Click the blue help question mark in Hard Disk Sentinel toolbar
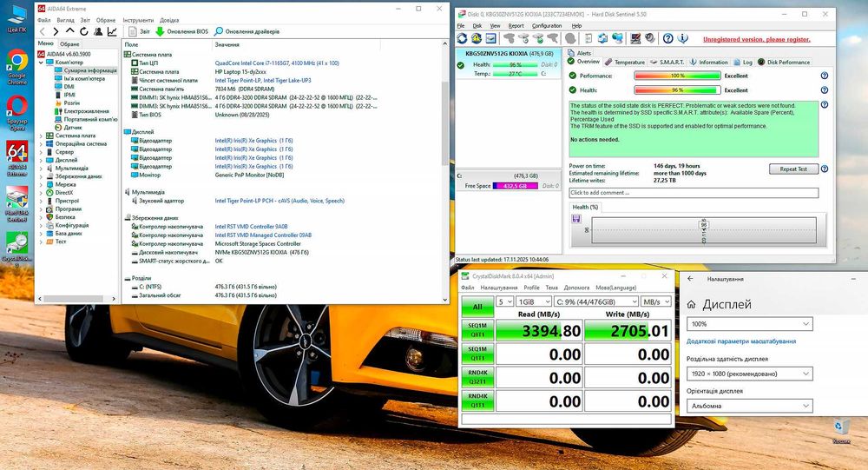The image size is (868, 470). pyautogui.click(x=668, y=38)
